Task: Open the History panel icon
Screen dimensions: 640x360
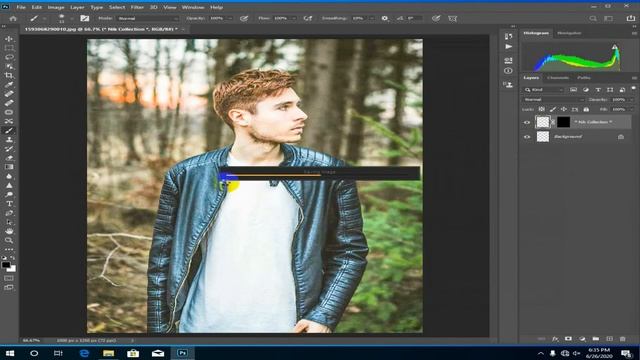Action: [508, 37]
